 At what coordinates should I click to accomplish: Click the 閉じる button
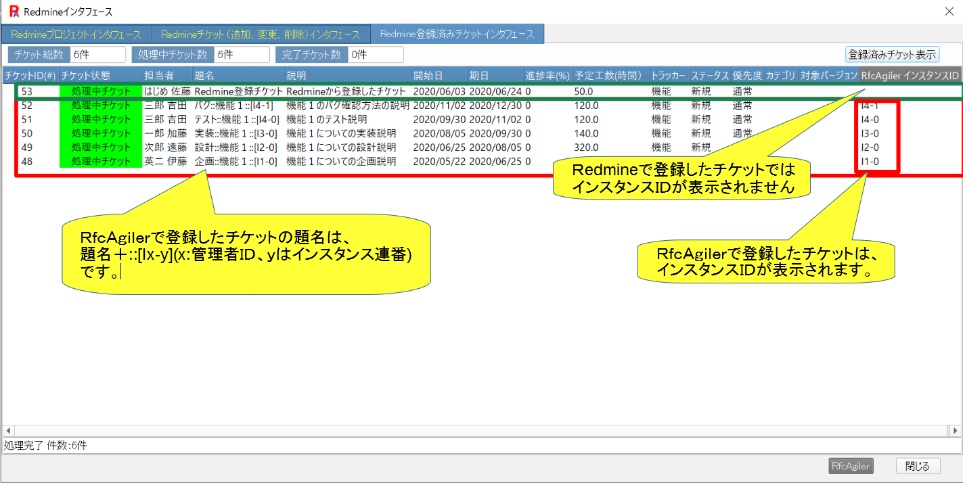[x=918, y=466]
